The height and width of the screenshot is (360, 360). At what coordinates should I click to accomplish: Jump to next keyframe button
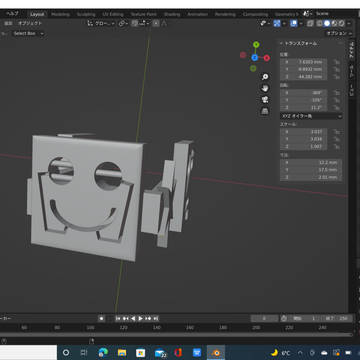pos(148,318)
